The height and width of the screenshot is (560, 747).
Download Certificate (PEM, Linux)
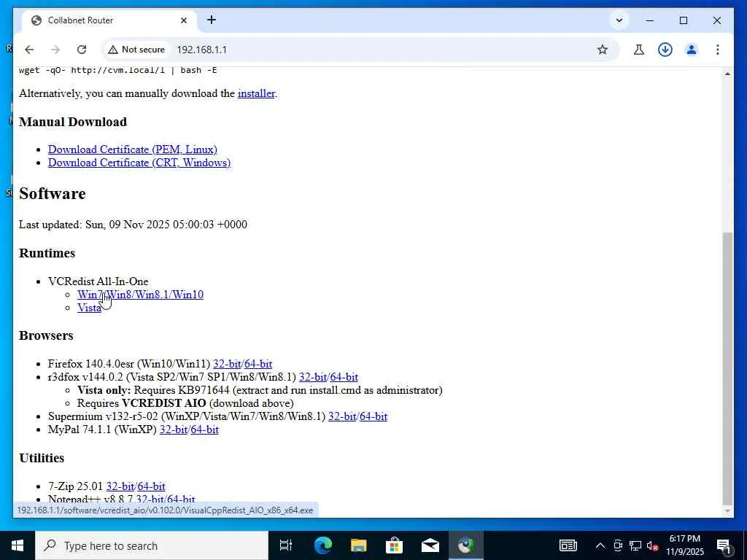click(x=133, y=149)
